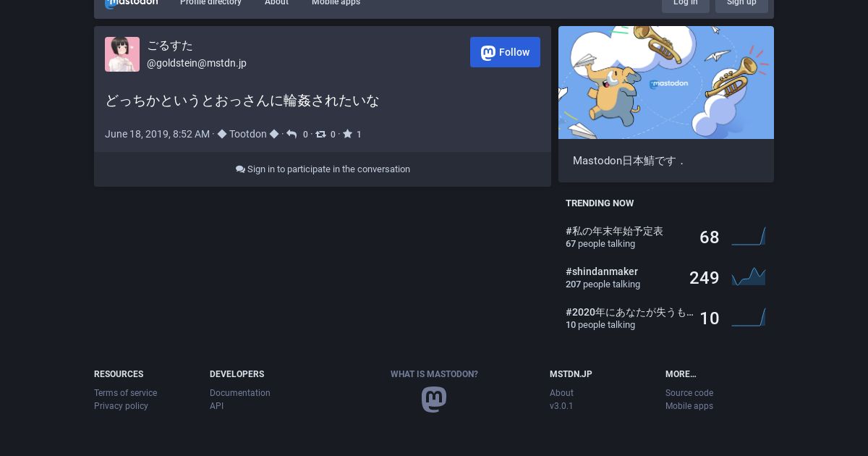Click Sign in to participate link
The width and height of the screenshot is (868, 456).
tap(323, 169)
